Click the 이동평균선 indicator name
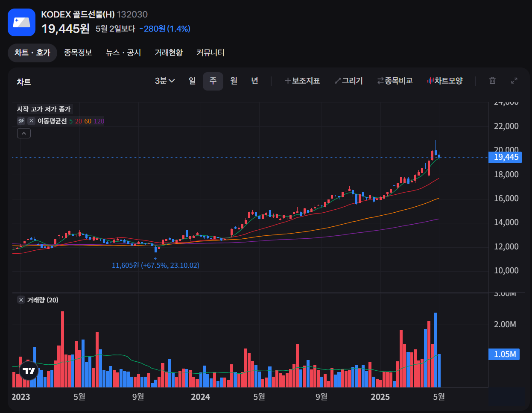This screenshot has width=532, height=413. point(52,121)
